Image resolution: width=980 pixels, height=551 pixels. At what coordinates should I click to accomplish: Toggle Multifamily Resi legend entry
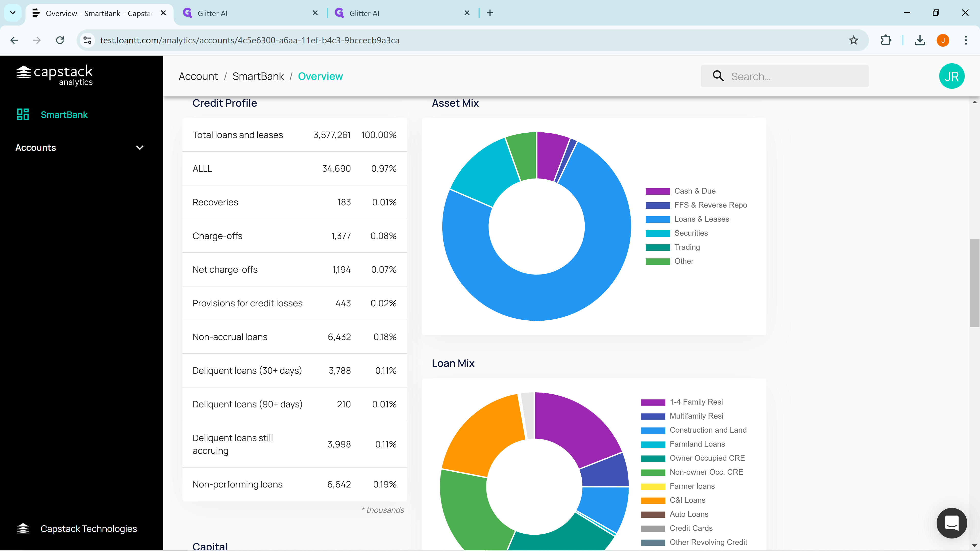pyautogui.click(x=682, y=416)
